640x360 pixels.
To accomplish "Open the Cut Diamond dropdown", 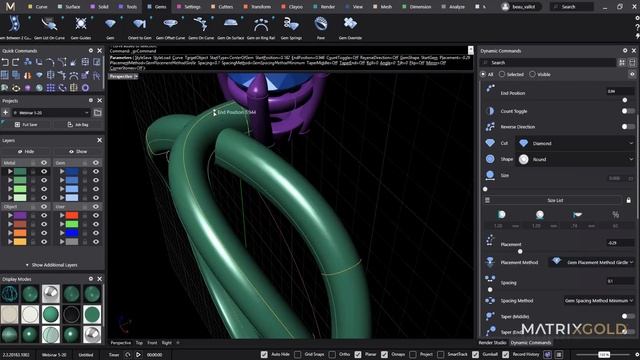I will pyautogui.click(x=576, y=143).
